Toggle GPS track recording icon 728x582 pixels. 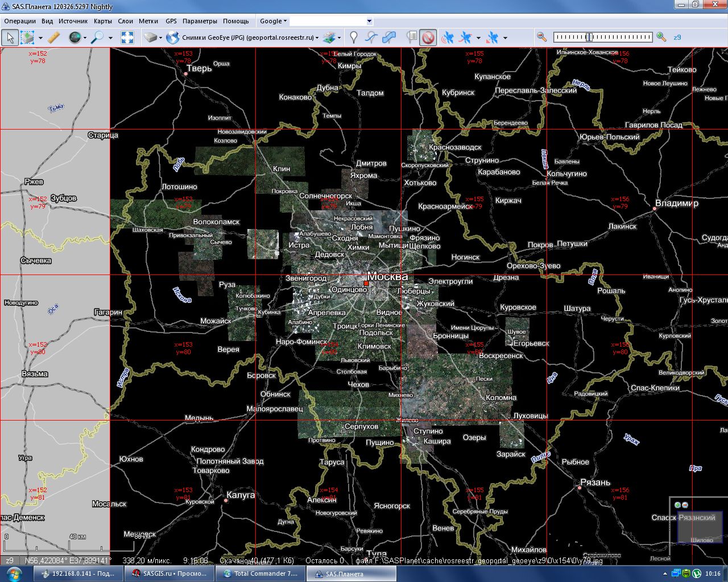tap(465, 38)
